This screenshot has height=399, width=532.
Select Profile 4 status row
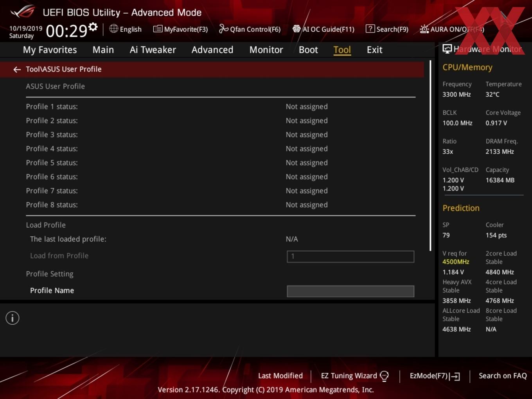pyautogui.click(x=221, y=149)
